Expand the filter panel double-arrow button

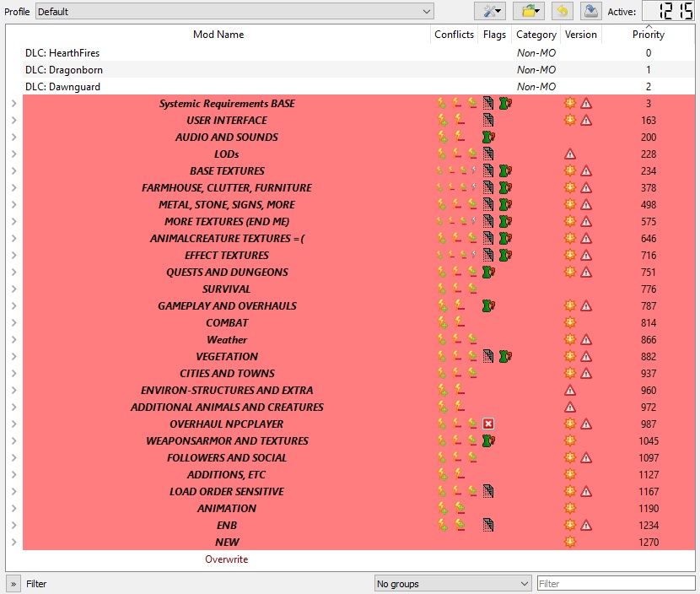[x=13, y=584]
